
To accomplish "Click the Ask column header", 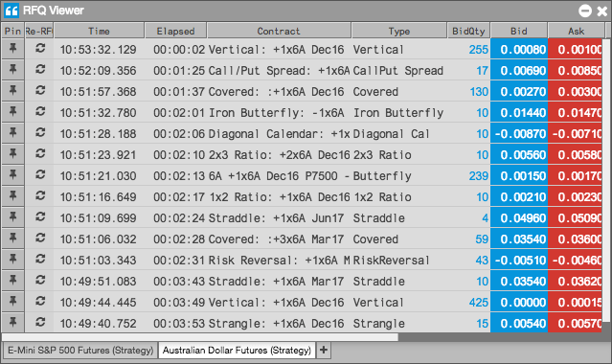I will click(577, 31).
